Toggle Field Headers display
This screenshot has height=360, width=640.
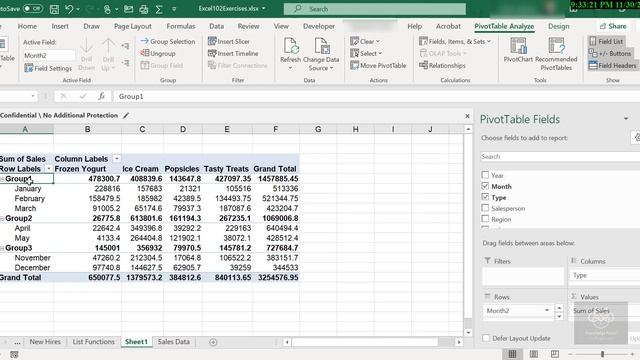pyautogui.click(x=612, y=65)
